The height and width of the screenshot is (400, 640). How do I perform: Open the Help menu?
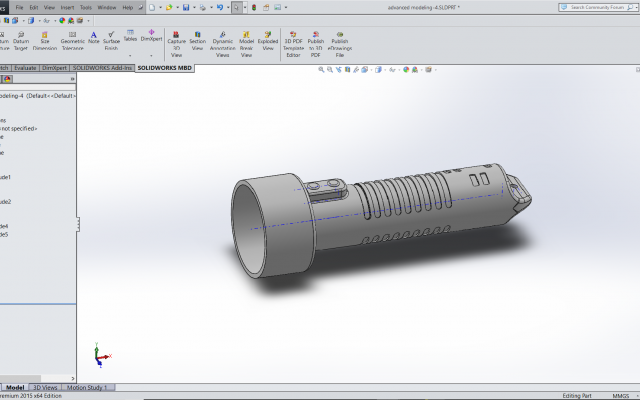point(128,7)
